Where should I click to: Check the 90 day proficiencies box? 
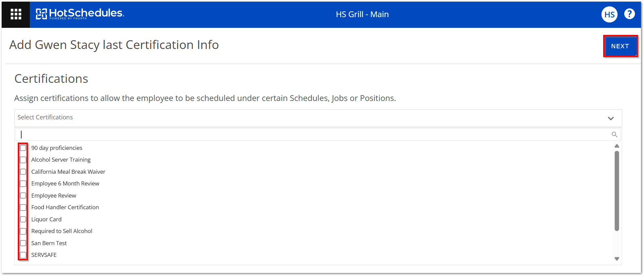click(23, 148)
